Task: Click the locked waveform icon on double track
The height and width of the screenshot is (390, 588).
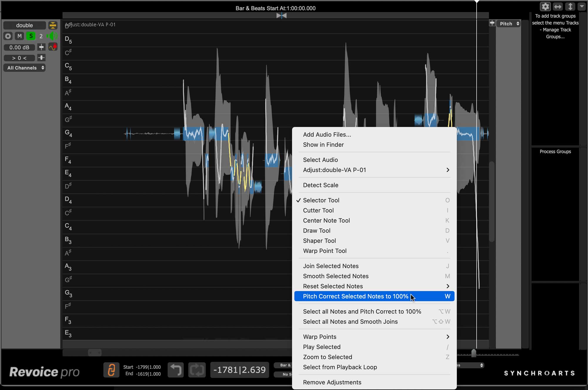Action: (53, 47)
